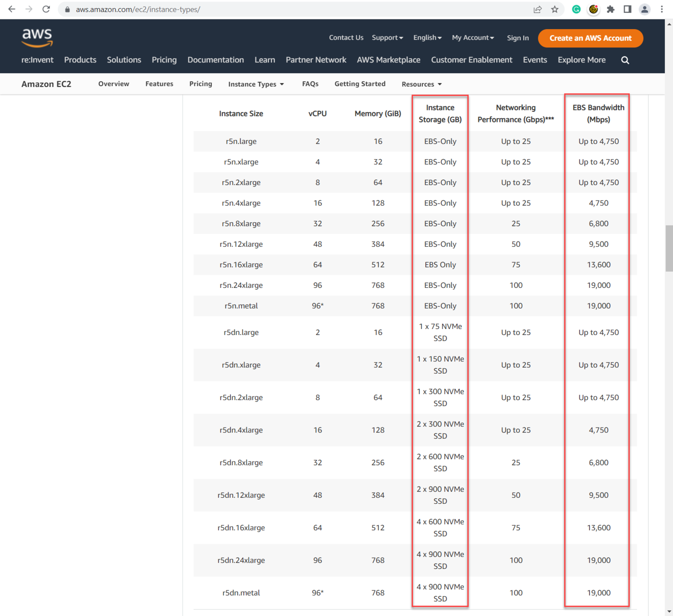Click the vCPU column header
Viewport: 673px width, 616px height.
coord(318,114)
